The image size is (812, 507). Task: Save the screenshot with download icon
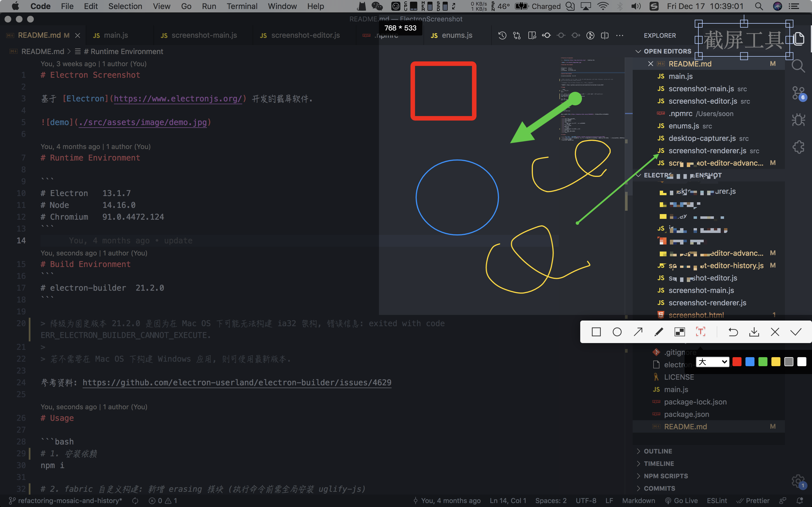tap(754, 332)
